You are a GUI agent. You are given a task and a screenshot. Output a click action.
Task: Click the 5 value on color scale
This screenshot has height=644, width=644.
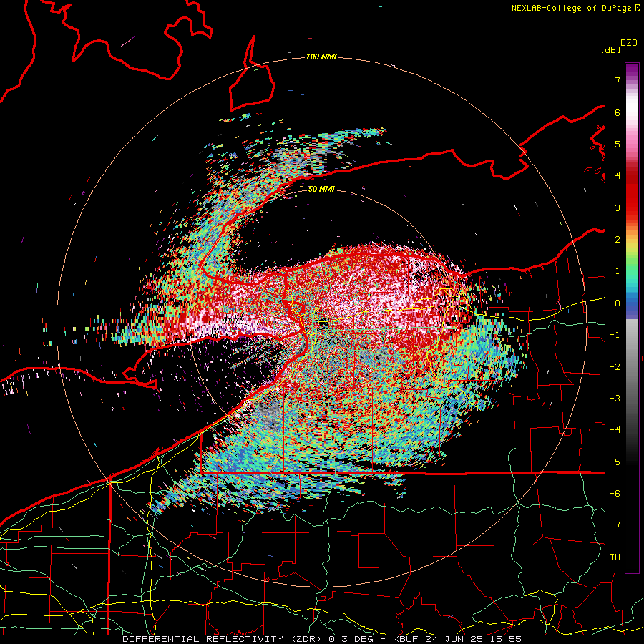618,144
